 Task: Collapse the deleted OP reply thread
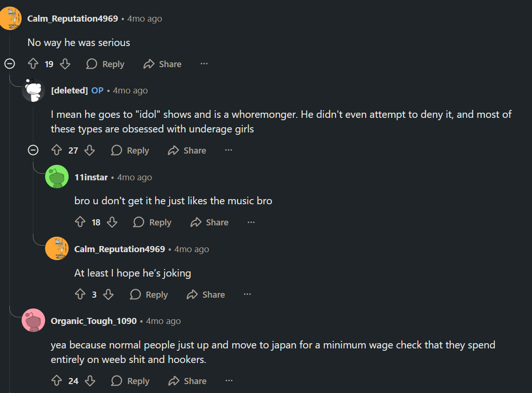[x=33, y=150]
